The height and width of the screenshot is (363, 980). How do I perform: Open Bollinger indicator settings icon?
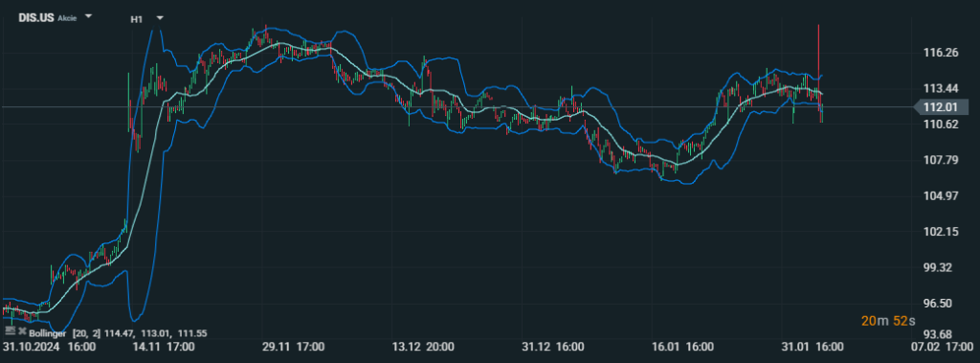point(10,331)
